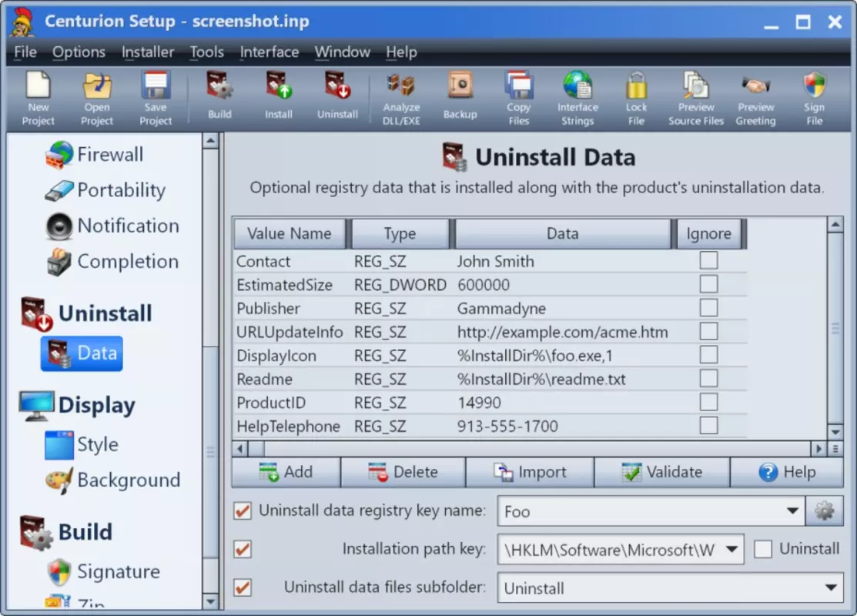Click the Validate button
This screenshot has height=616, width=857.
(x=662, y=472)
